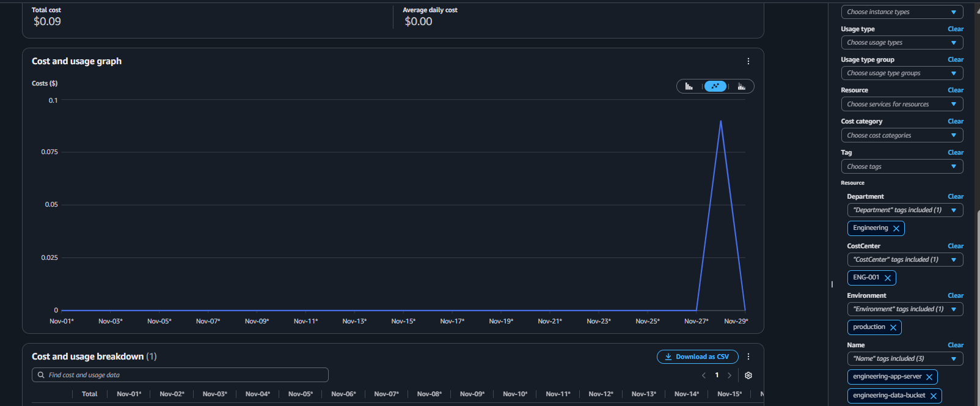This screenshot has width=980, height=406.
Task: Open Choose services for resources dropdown
Action: point(902,105)
